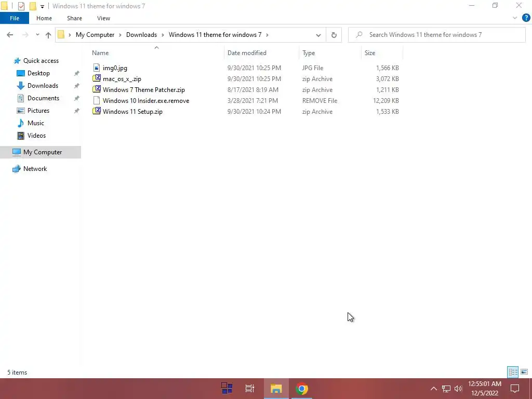532x399 pixels.
Task: Open the File ribbon tab
Action: click(15, 18)
